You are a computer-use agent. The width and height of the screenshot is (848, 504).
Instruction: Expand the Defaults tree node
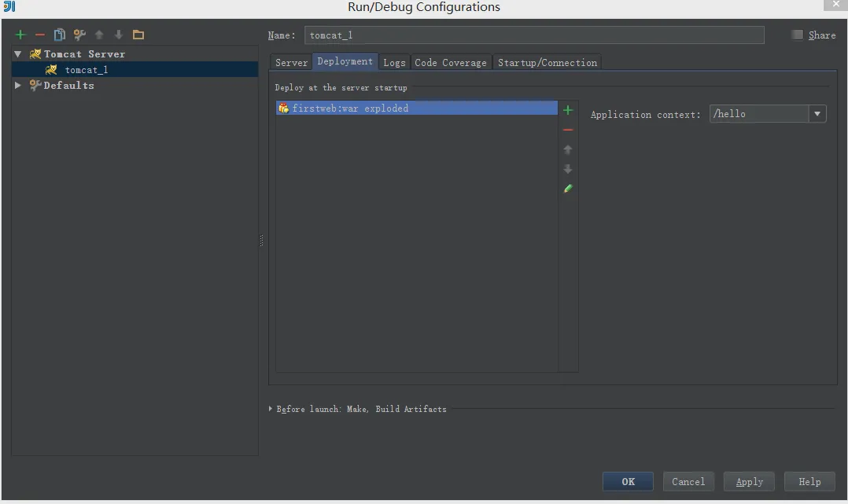18,86
